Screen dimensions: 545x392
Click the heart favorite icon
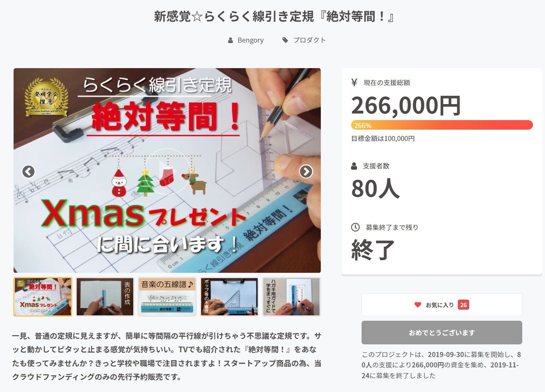coord(418,305)
